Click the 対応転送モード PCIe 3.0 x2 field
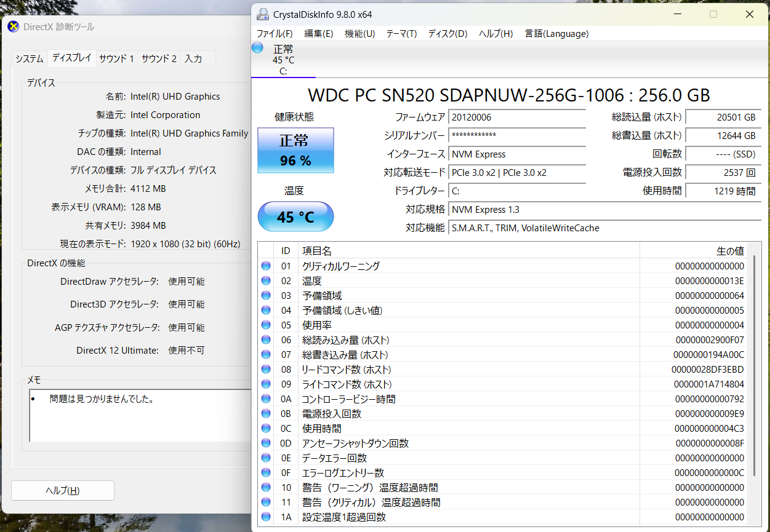 518,173
